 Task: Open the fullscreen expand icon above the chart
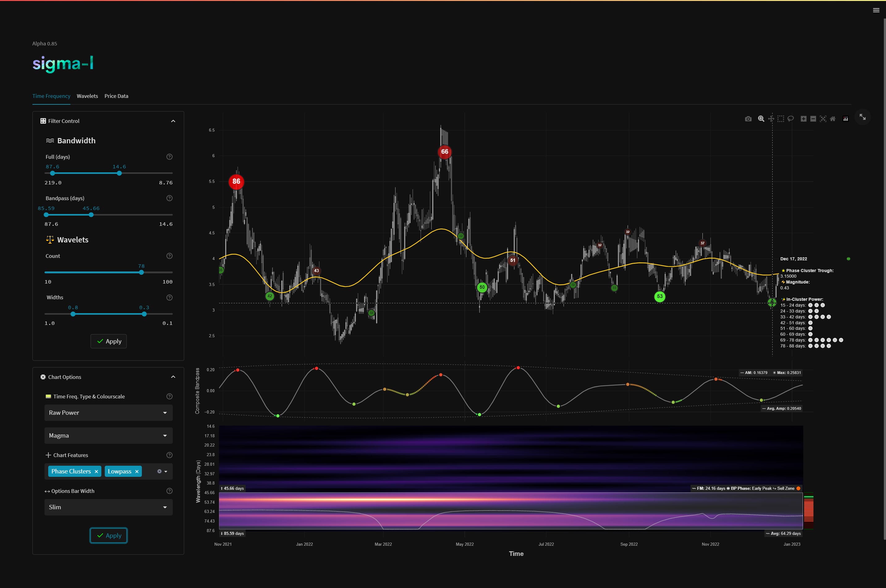coord(863,117)
